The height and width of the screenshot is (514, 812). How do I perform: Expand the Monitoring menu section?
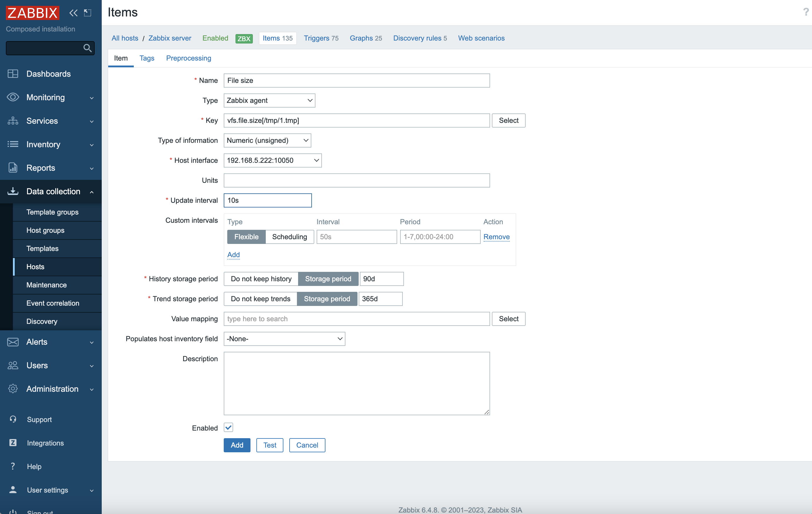(51, 97)
